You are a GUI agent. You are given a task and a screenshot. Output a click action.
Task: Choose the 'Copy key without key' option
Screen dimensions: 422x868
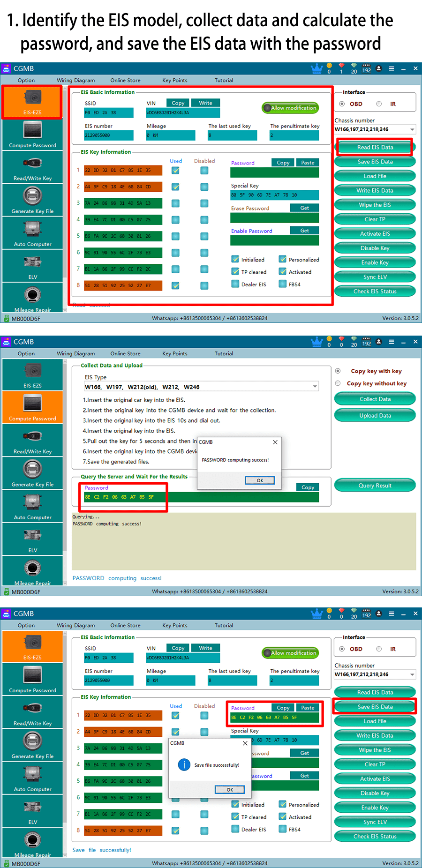(338, 383)
